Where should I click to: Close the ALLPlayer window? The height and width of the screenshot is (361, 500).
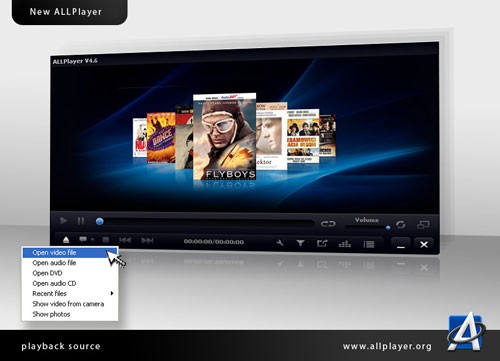click(x=424, y=245)
